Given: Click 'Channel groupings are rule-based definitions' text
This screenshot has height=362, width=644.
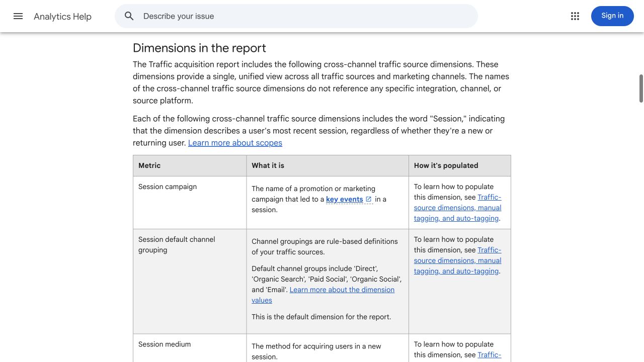Looking at the screenshot, I should coord(325,241).
